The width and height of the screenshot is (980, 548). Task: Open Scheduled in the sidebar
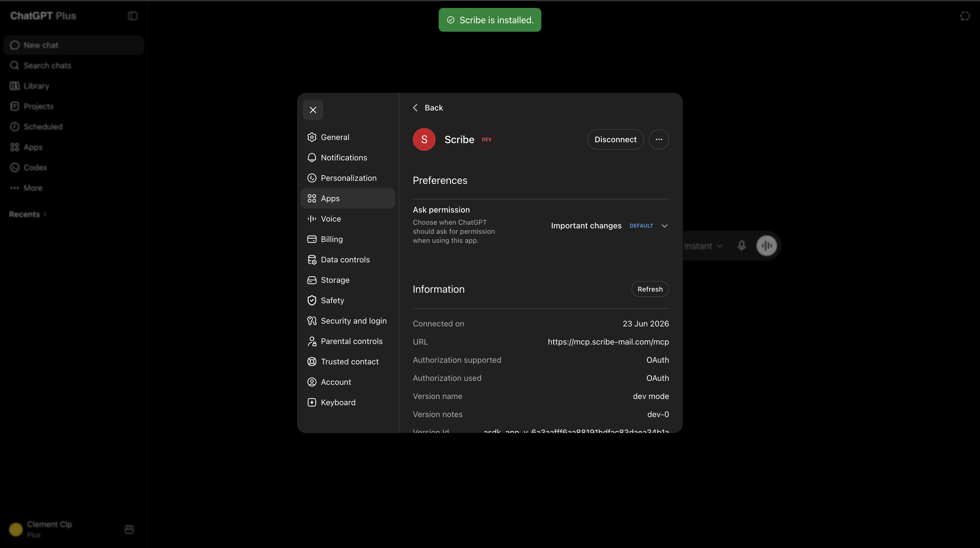74,127
